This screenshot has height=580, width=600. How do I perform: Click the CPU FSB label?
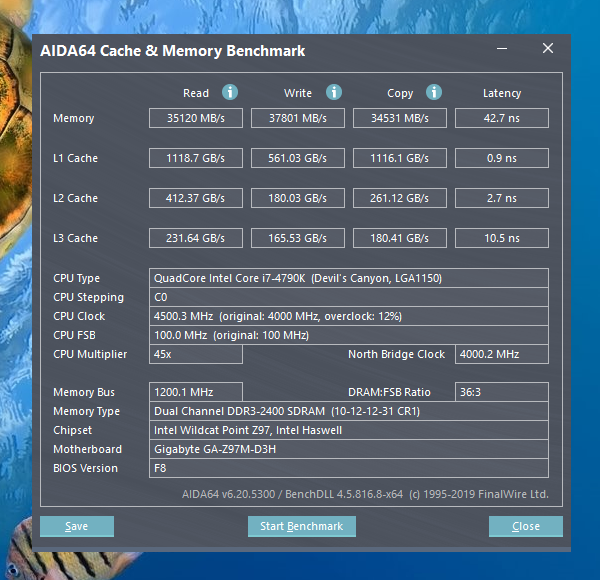click(74, 335)
